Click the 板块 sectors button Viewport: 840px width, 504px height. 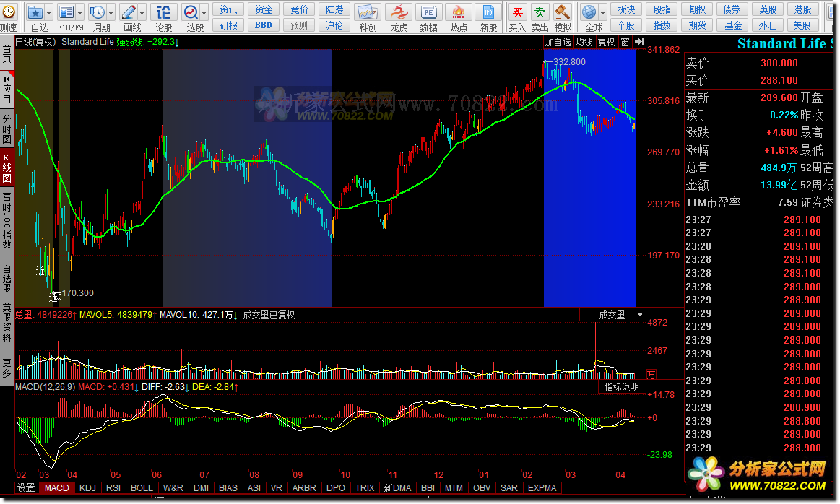[626, 9]
